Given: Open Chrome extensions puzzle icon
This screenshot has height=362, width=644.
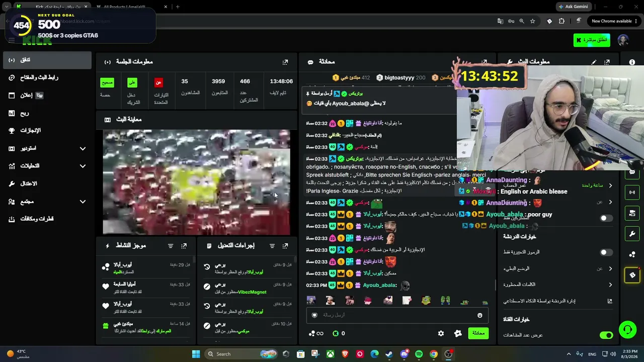Looking at the screenshot, I should tap(561, 21).
